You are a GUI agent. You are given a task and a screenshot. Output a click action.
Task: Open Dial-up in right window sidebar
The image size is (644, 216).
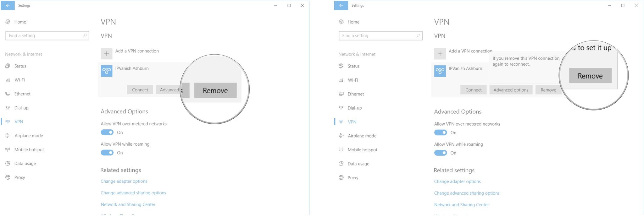[350, 108]
